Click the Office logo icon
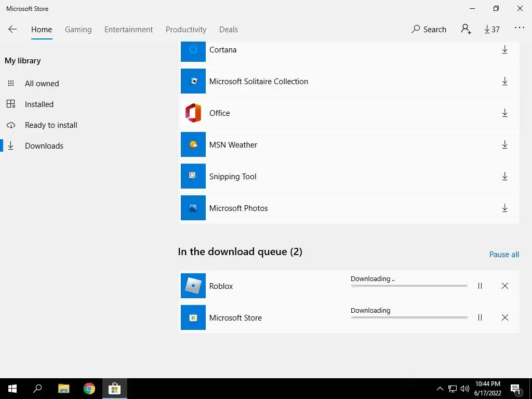Screen dimensions: 532x399 193,113
